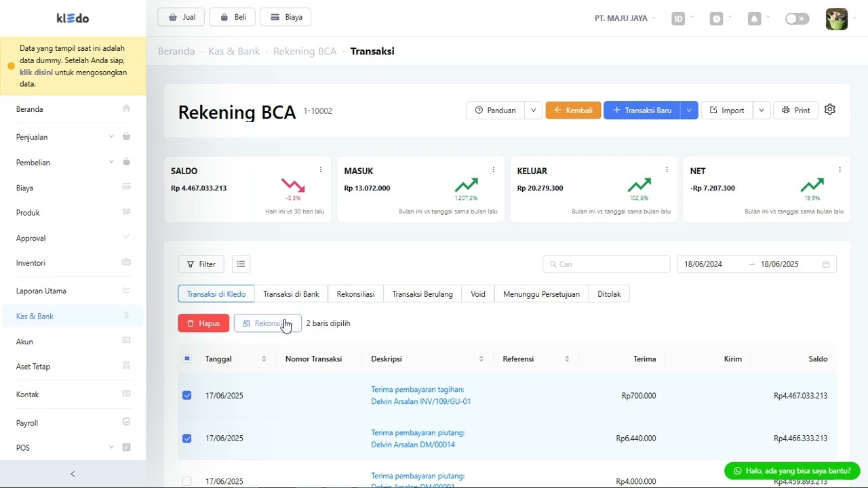This screenshot has width=868, height=488.
Task: Open the recent activity clock icon
Action: pyautogui.click(x=717, y=19)
